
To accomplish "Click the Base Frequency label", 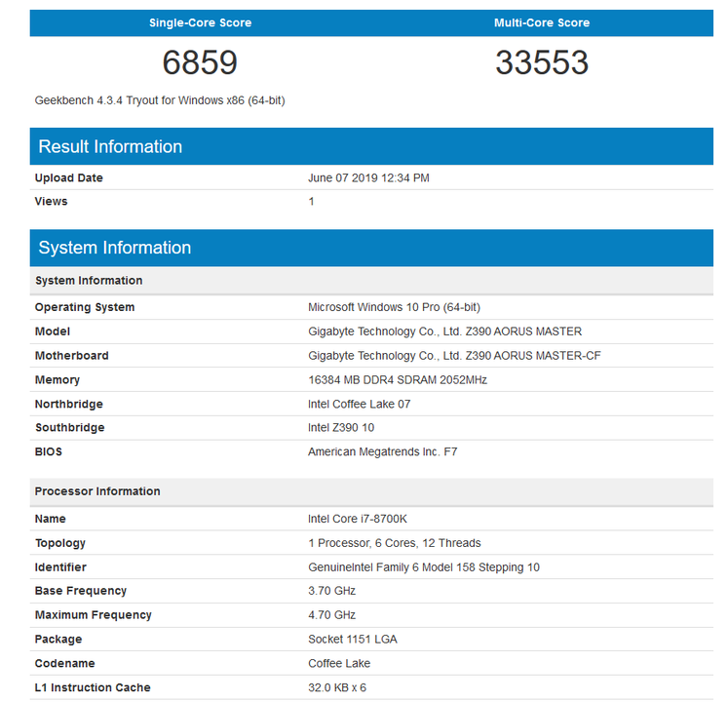I will tap(81, 591).
